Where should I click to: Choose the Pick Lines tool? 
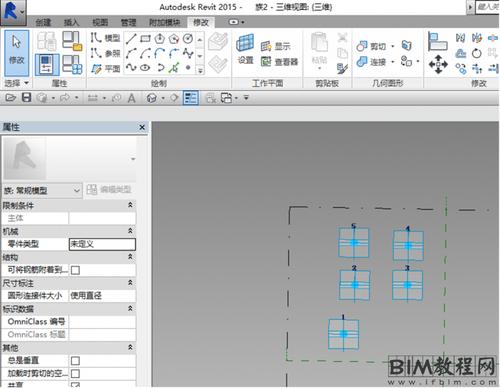[174, 68]
